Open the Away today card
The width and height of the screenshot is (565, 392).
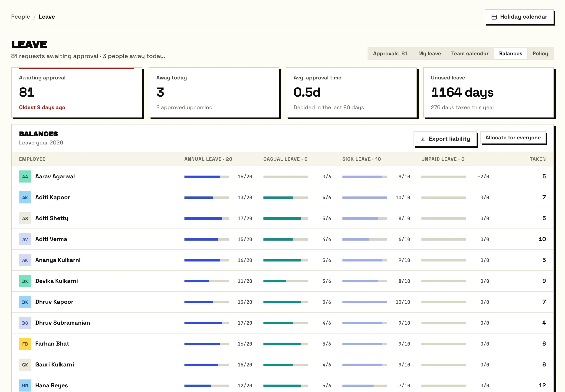[214, 93]
